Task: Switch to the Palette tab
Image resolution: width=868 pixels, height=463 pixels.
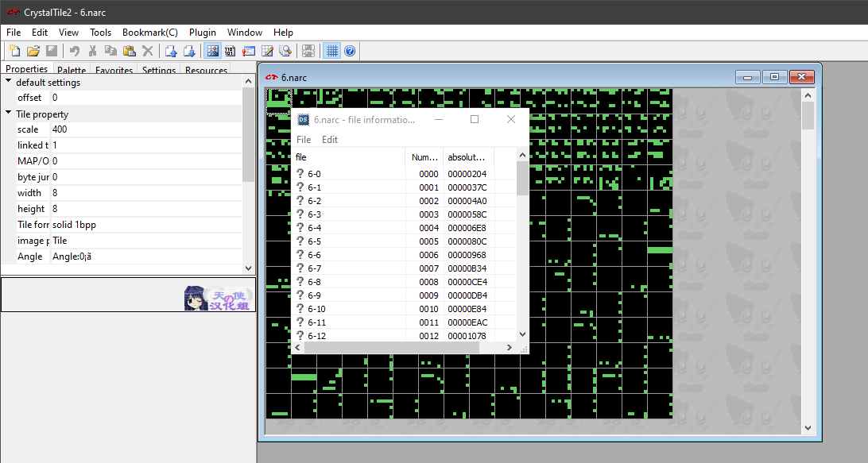Action: 72,71
